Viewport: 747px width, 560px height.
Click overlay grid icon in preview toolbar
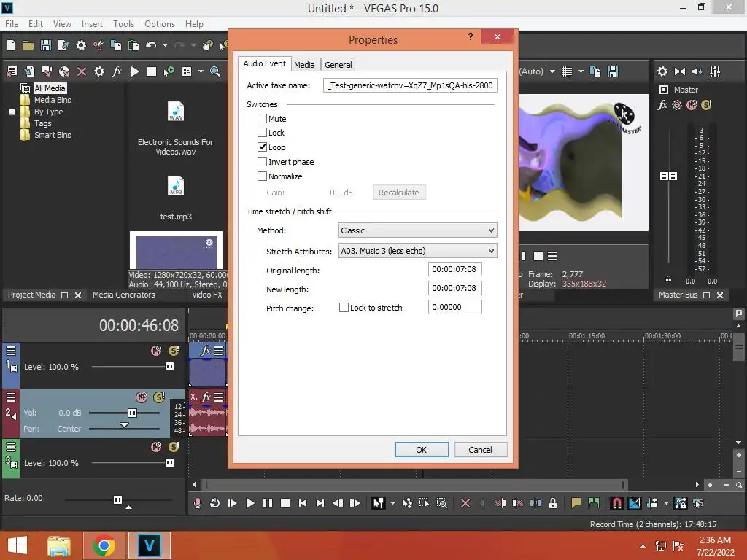click(566, 71)
